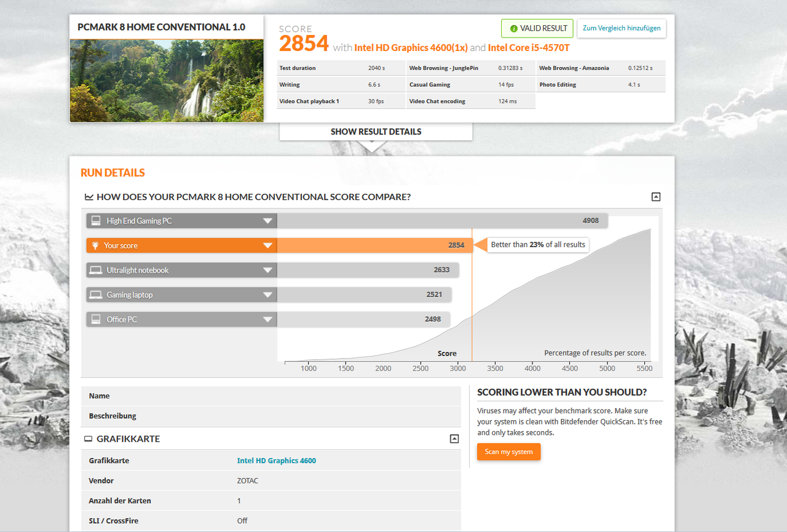Click the Vendor ZOTAC value
The height and width of the screenshot is (532, 787).
(x=248, y=481)
